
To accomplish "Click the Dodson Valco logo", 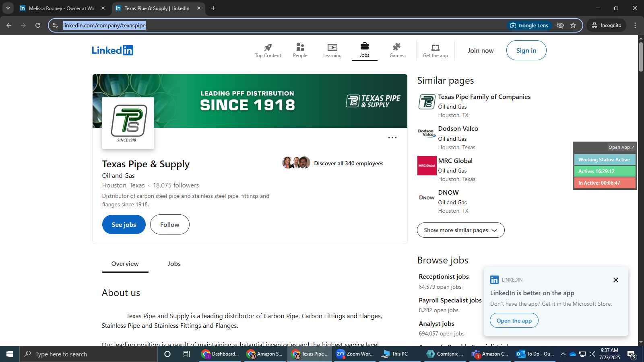I will pyautogui.click(x=427, y=134).
